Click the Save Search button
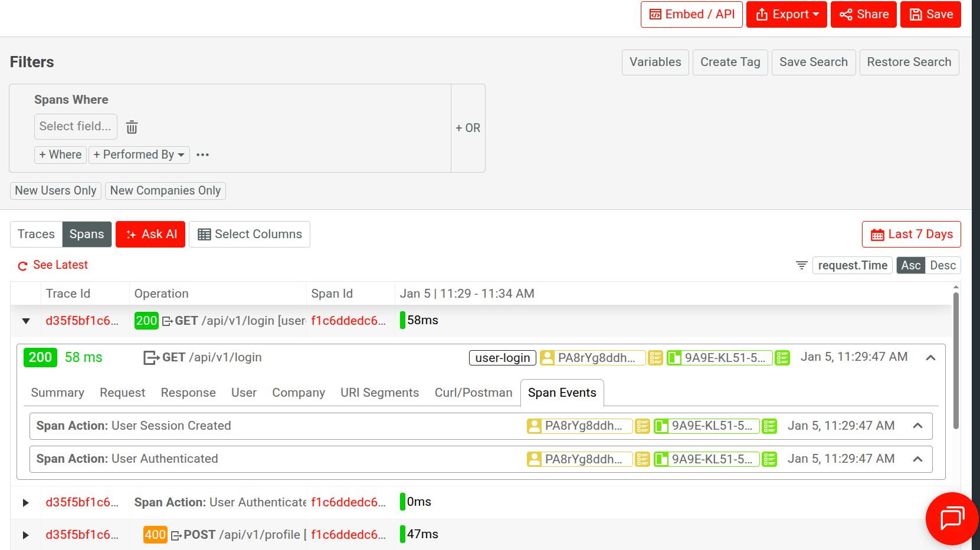 [x=814, y=62]
